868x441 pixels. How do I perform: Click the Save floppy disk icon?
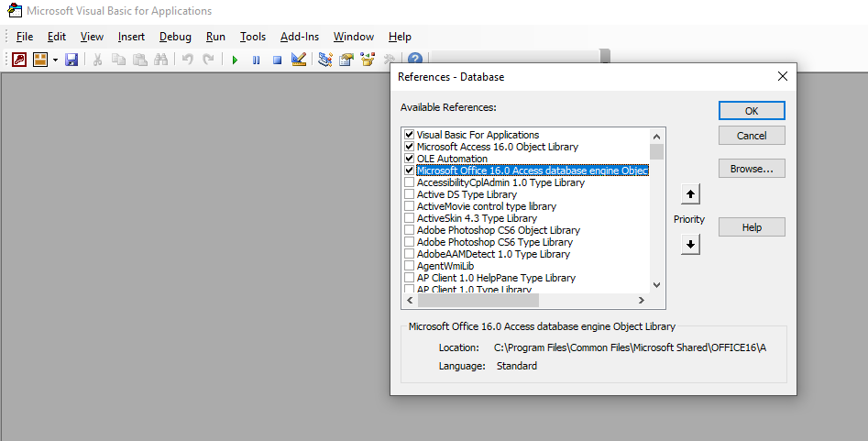(71, 60)
